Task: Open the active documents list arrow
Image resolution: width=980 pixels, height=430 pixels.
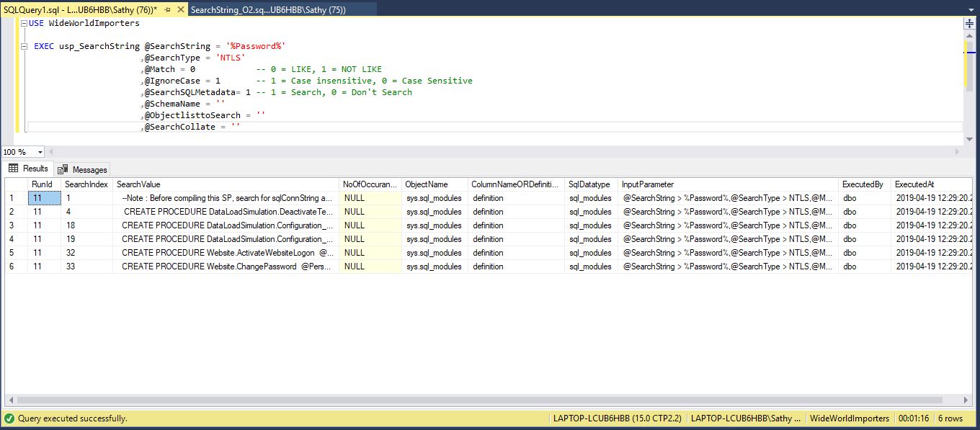Action: pos(970,9)
